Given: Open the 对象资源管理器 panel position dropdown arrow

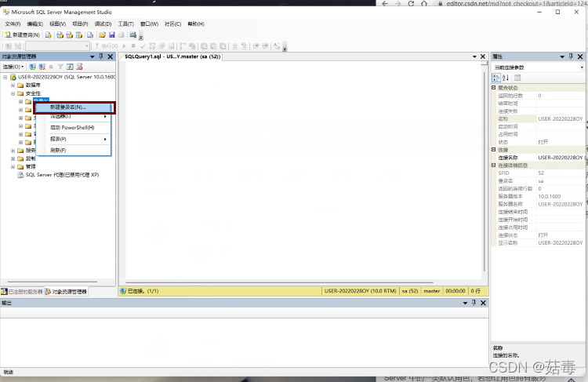Looking at the screenshot, I should [x=93, y=56].
